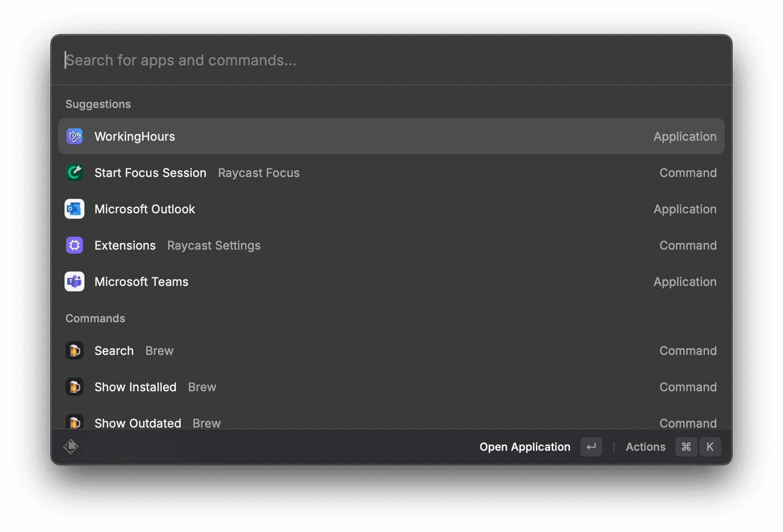This screenshot has width=783, height=532.
Task: Open the WorkingHours application entry
Action: [134, 136]
